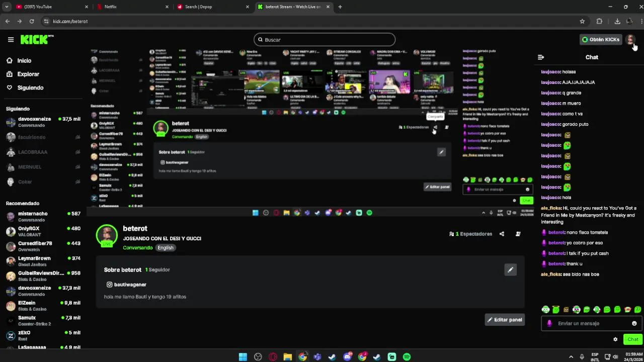Open Inicio in the sidebar
This screenshot has height=362, width=644.
(x=19, y=60)
